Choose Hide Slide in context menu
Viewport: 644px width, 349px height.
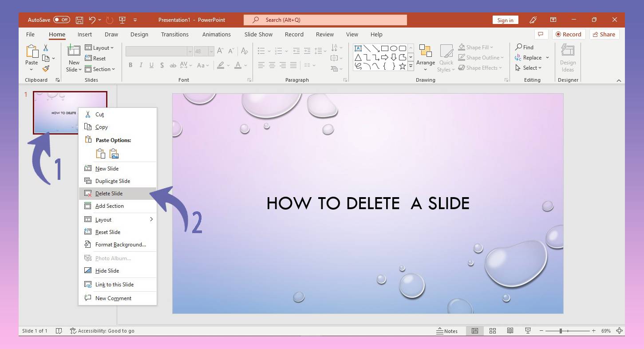pos(118,271)
